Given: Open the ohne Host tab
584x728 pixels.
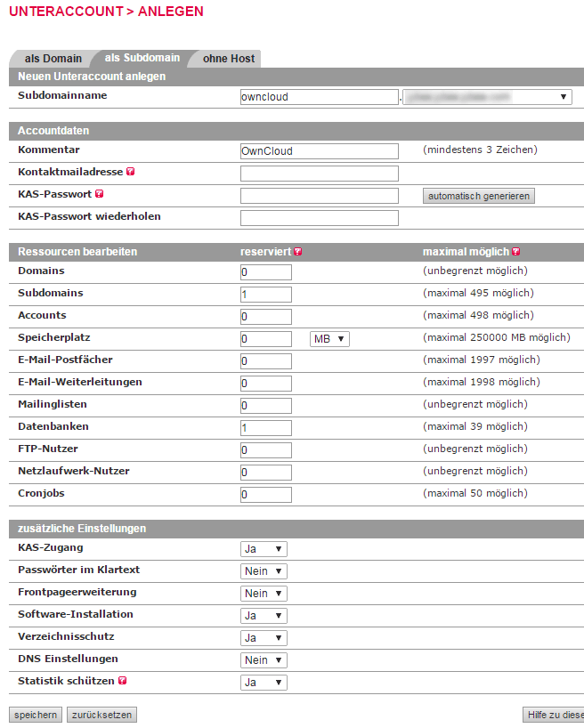Looking at the screenshot, I should pyautogui.click(x=229, y=59).
